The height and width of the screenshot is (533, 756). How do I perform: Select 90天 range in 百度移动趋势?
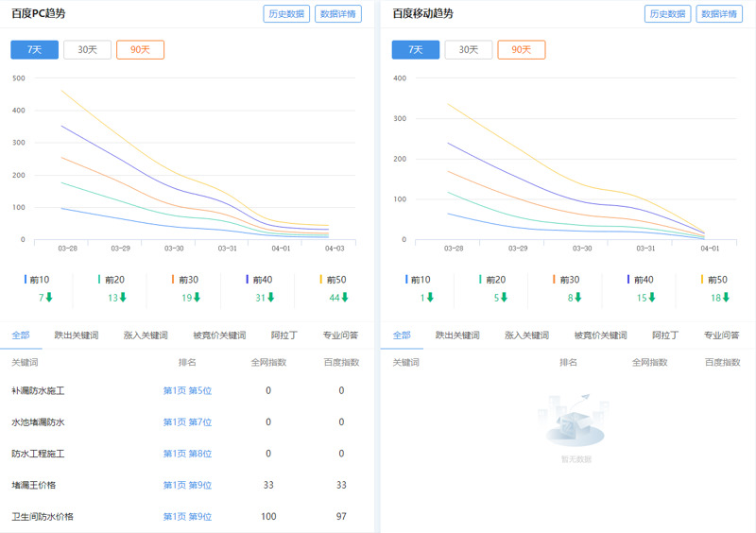(x=522, y=50)
